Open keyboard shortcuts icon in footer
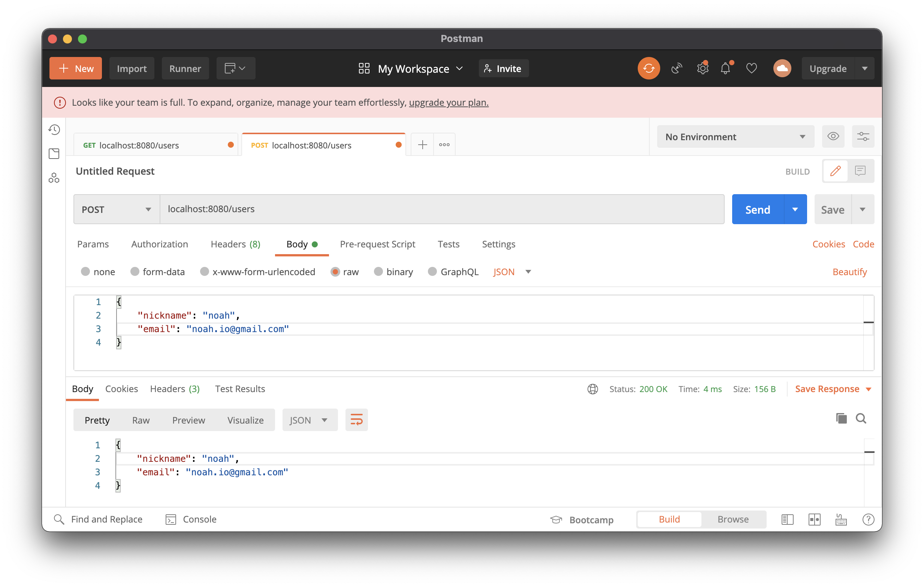924x587 pixels. click(841, 520)
